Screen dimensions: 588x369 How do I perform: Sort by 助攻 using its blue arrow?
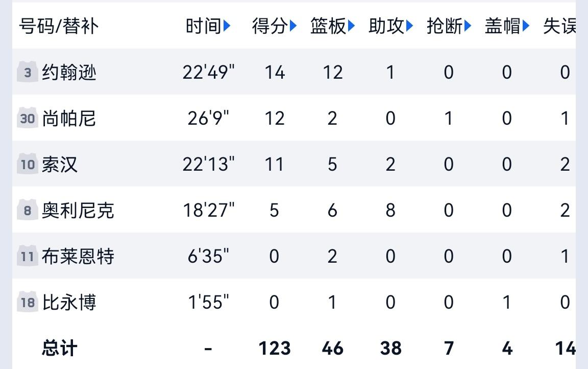click(x=409, y=26)
